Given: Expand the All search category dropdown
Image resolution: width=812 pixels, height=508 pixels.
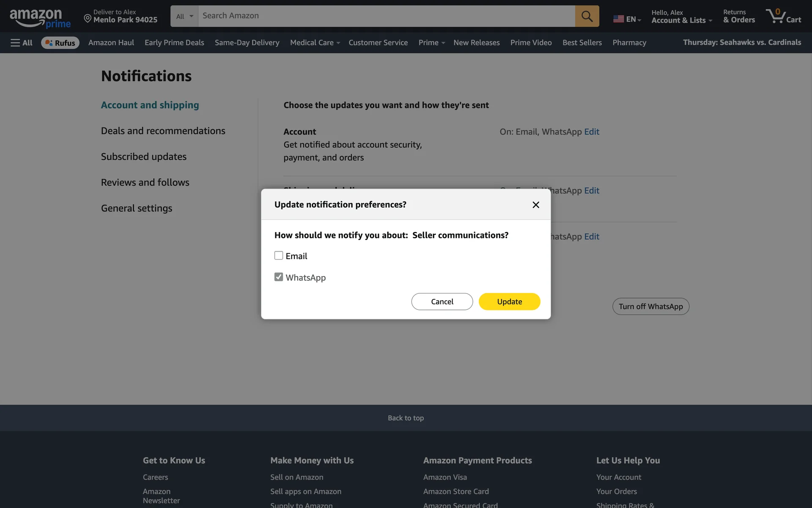Looking at the screenshot, I should (184, 16).
